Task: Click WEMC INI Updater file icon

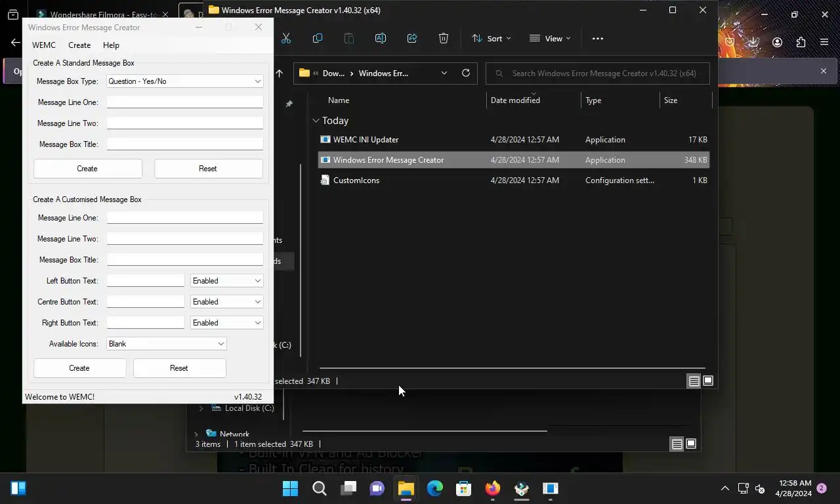Action: (x=325, y=139)
